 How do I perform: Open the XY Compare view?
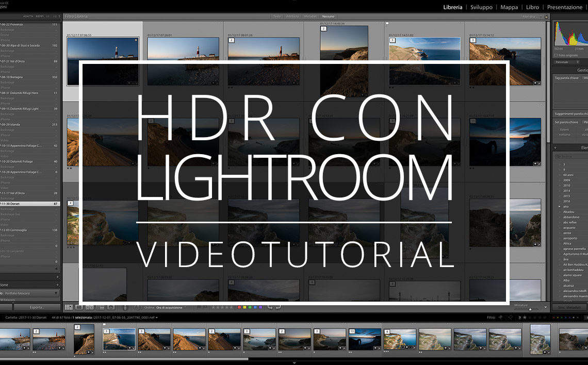90,307
